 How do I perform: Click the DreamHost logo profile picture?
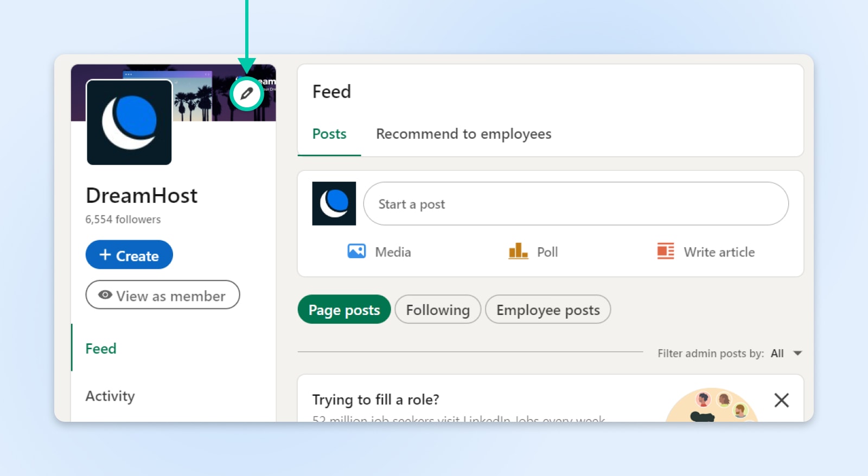tap(129, 122)
